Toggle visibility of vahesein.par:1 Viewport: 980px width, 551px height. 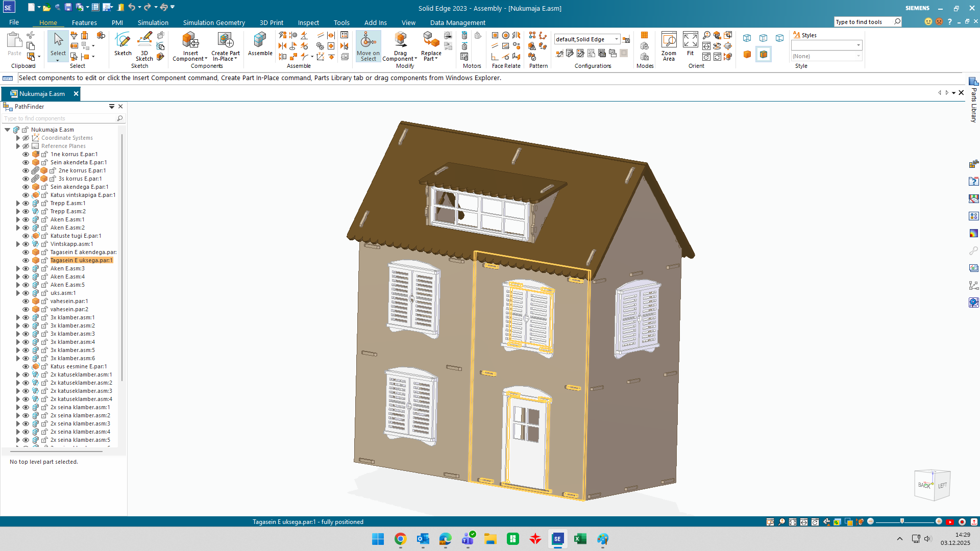[x=26, y=301]
